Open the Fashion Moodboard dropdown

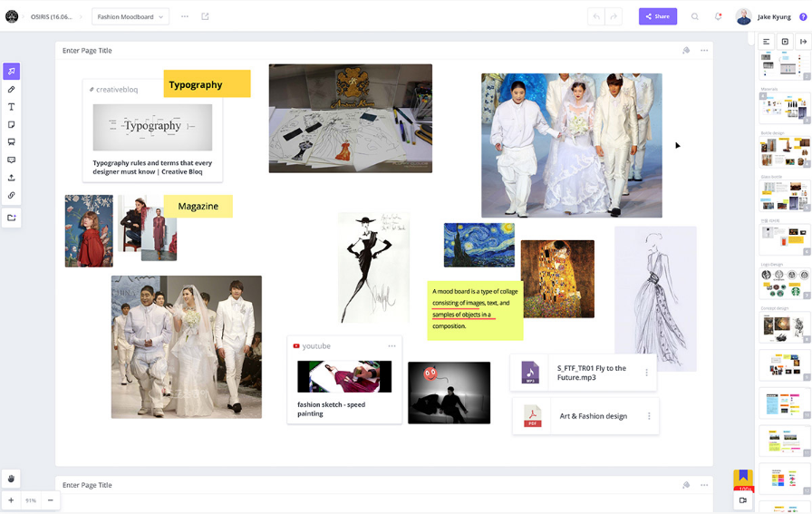(x=130, y=16)
